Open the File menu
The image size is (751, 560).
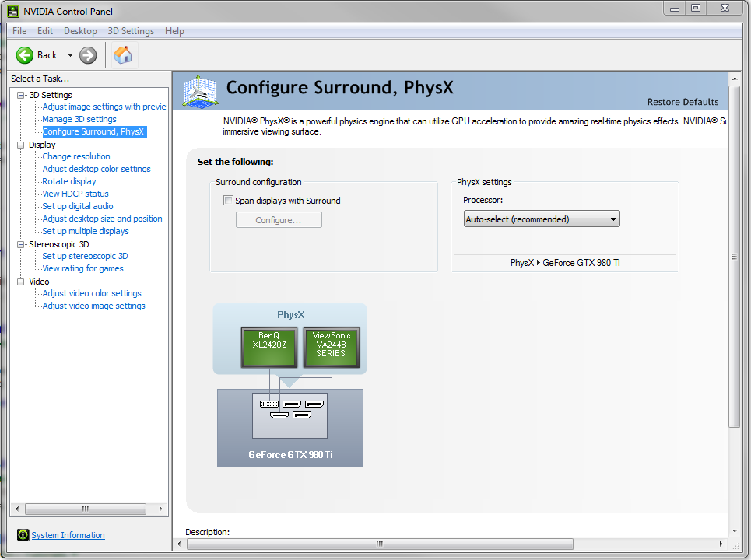click(x=19, y=31)
